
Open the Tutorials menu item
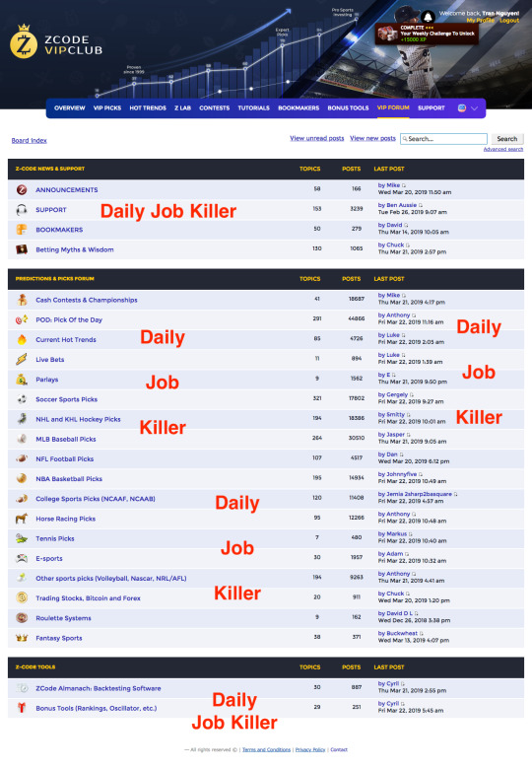(254, 107)
